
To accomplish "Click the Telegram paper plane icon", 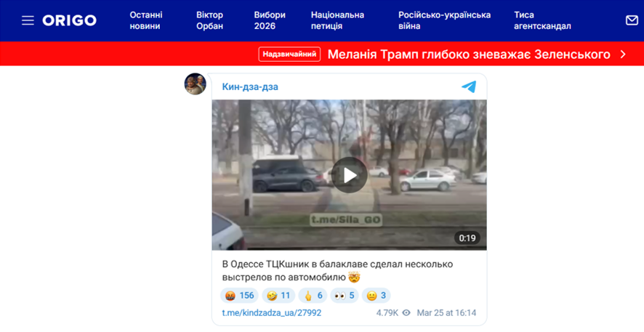I will coord(469,86).
